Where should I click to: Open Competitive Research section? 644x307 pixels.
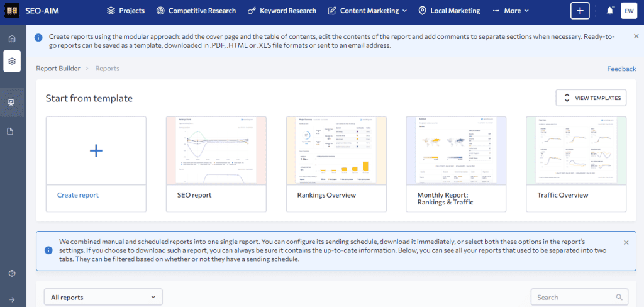pyautogui.click(x=196, y=11)
